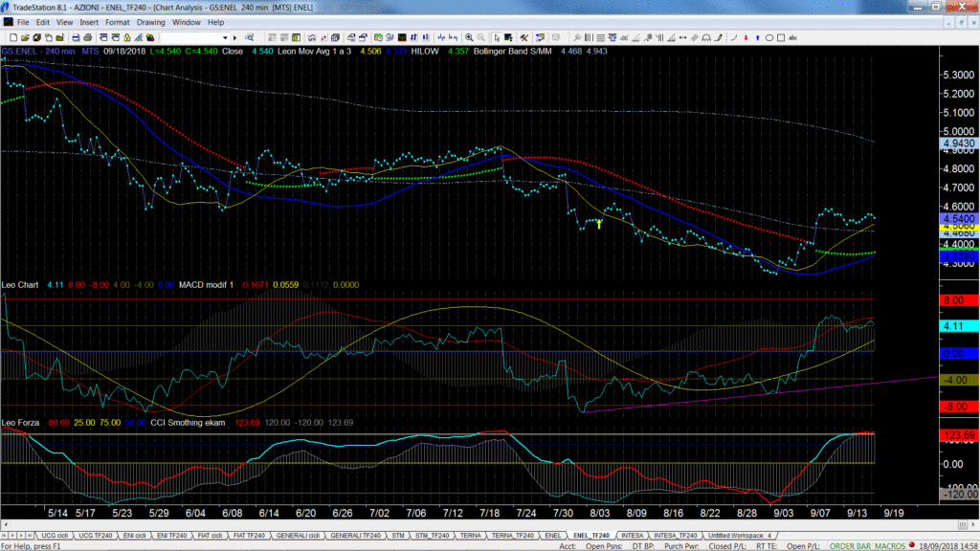Open the Format menu
980x551 pixels.
(x=118, y=23)
